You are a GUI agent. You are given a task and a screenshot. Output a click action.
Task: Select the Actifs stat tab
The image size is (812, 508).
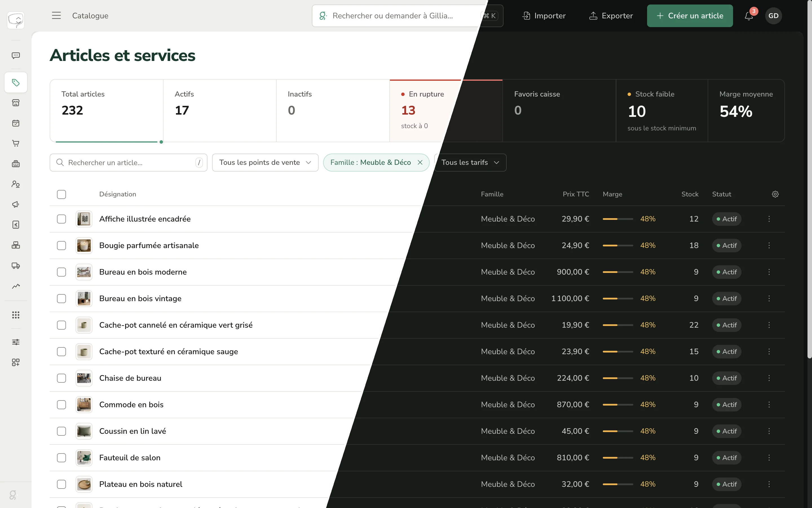click(220, 111)
